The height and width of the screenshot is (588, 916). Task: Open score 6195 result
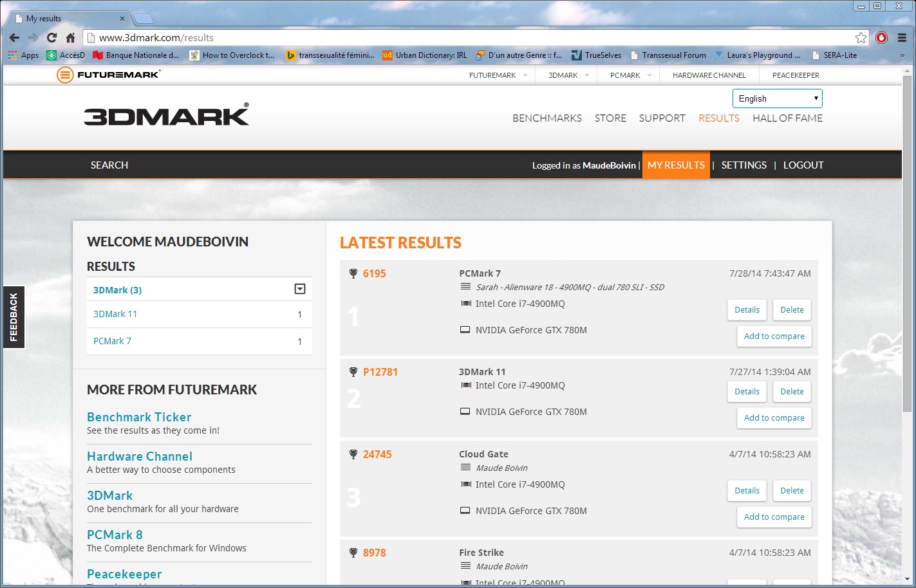point(374,273)
